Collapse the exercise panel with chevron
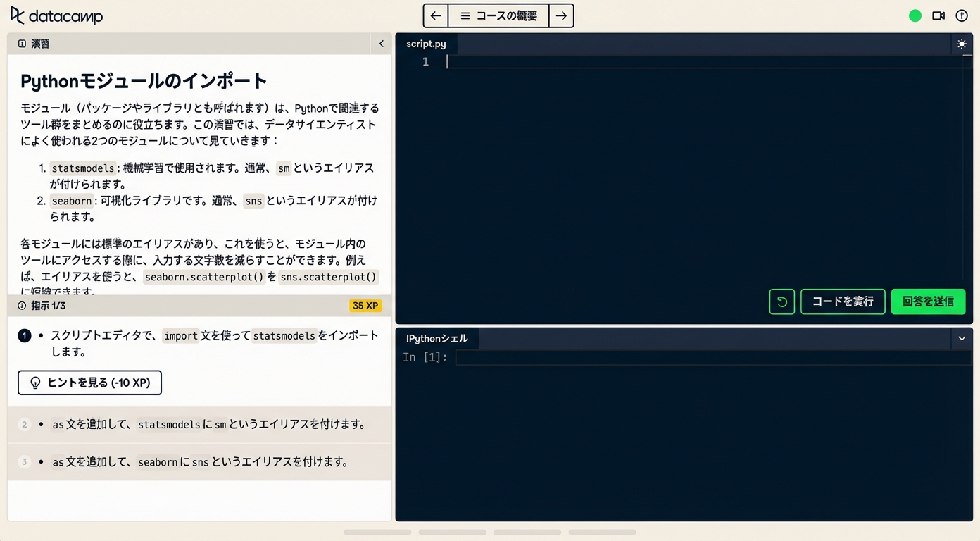 pos(382,44)
